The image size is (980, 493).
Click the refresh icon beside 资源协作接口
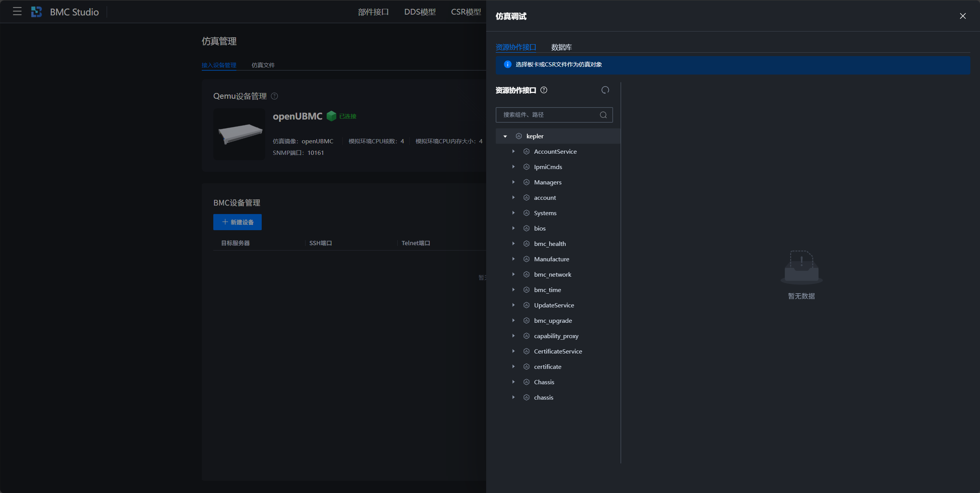(605, 90)
